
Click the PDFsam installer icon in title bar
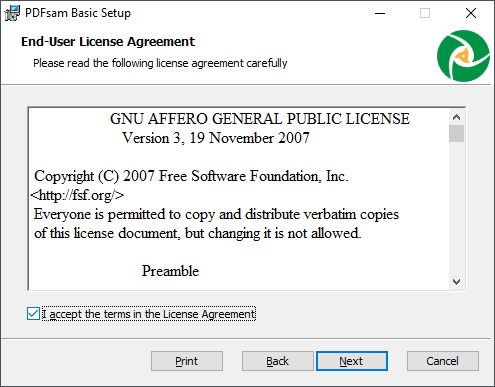click(12, 13)
